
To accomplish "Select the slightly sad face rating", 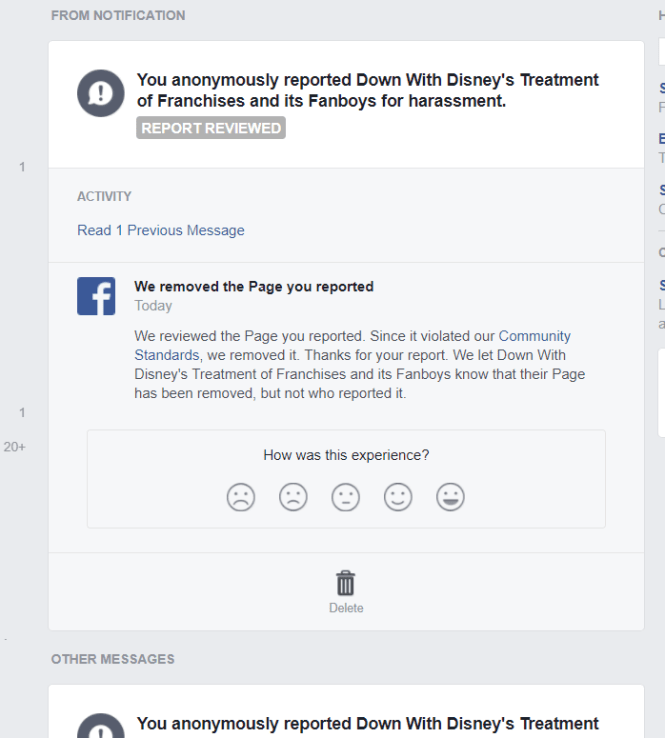I will coord(293,497).
